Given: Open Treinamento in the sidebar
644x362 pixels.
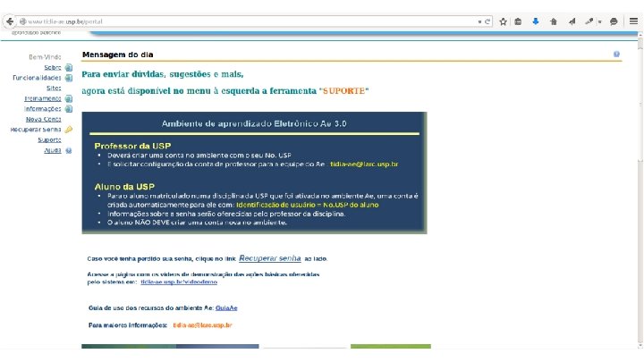Looking at the screenshot, I should pos(43,98).
